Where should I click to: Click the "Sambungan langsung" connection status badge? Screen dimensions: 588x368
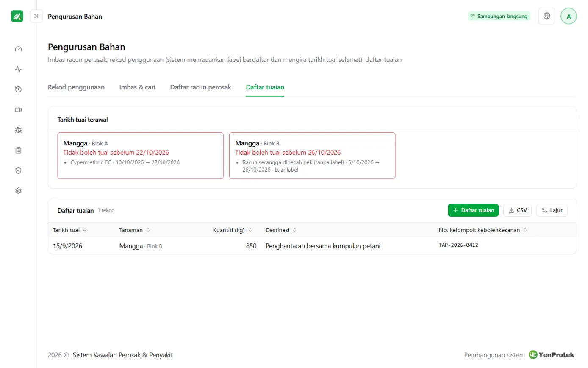pyautogui.click(x=499, y=16)
